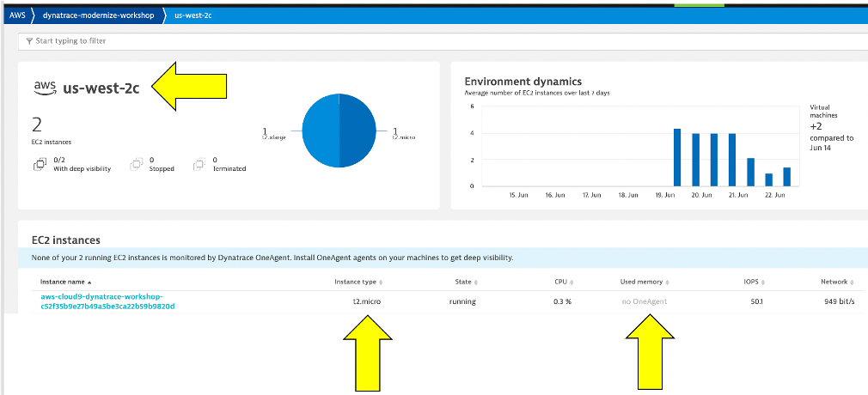Click the 'Start typing to filter' field

[x=430, y=40]
